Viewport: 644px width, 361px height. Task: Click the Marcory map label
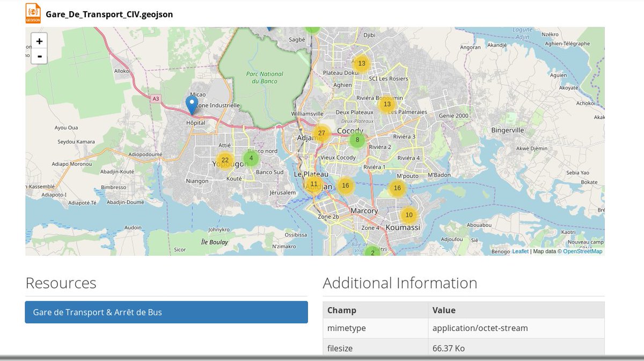(x=364, y=211)
